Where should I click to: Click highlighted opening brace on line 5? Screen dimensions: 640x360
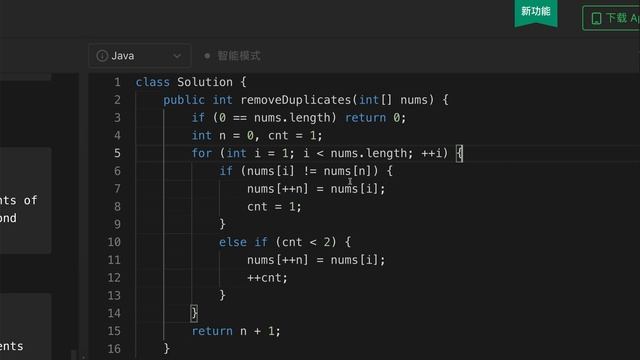click(x=460, y=153)
